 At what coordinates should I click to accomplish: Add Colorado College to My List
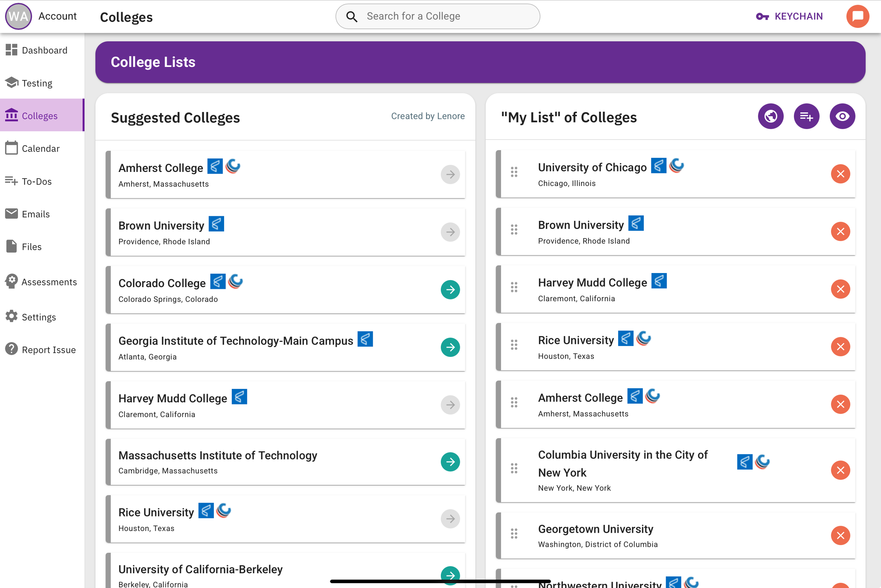[450, 290]
